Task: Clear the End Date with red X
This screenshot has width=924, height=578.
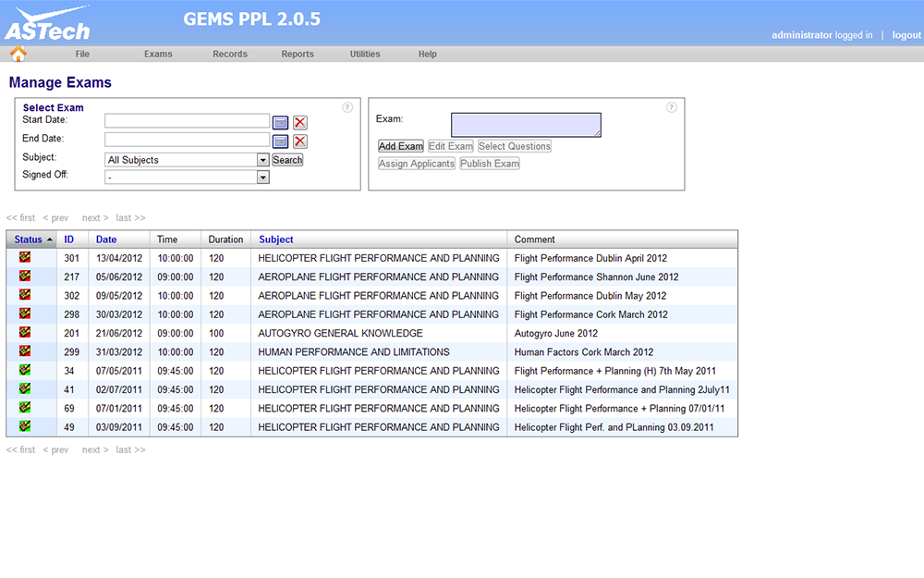Action: (300, 141)
